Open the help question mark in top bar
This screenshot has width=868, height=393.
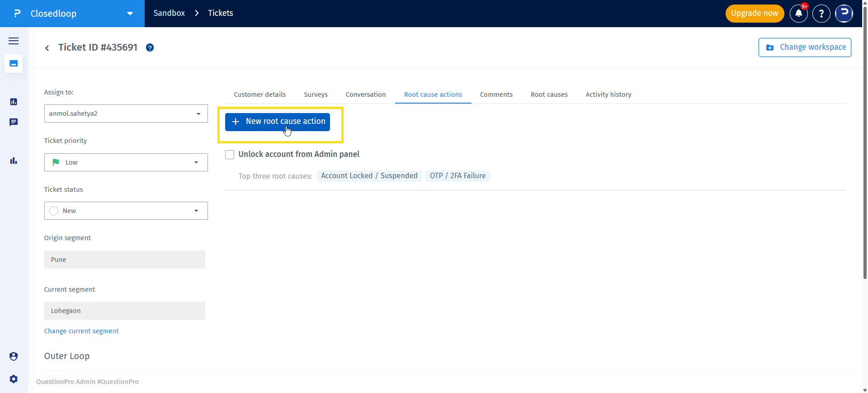(821, 14)
